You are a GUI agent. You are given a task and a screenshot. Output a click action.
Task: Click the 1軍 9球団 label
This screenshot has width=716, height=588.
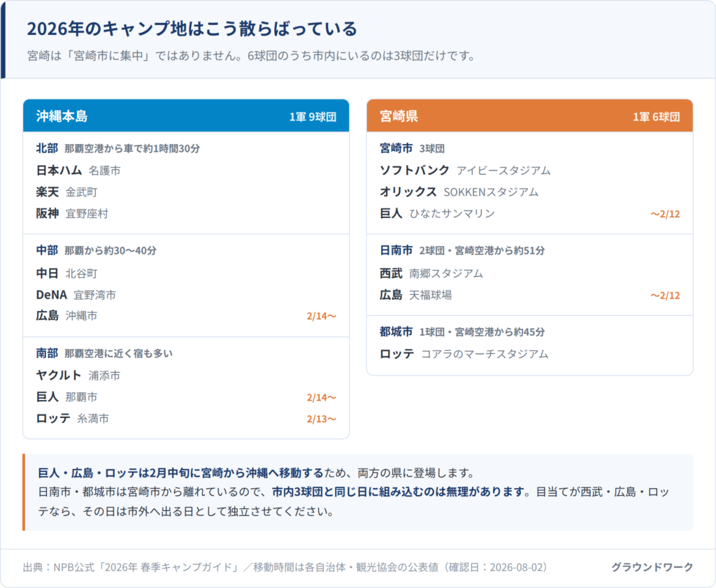point(313,117)
